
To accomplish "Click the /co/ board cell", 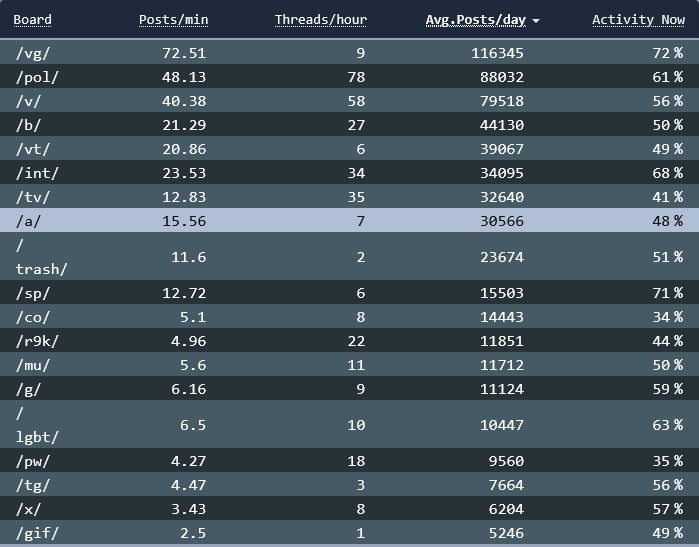I will (x=33, y=317).
